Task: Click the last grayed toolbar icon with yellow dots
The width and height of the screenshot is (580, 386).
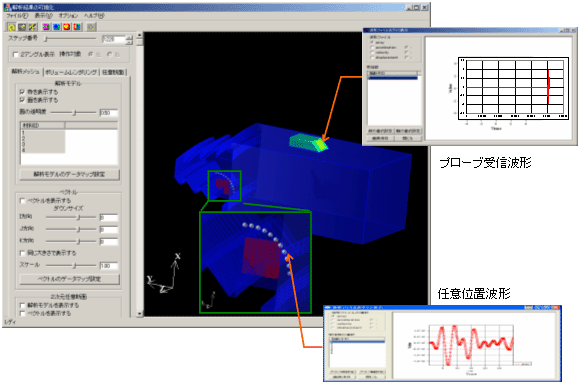Action: click(91, 27)
